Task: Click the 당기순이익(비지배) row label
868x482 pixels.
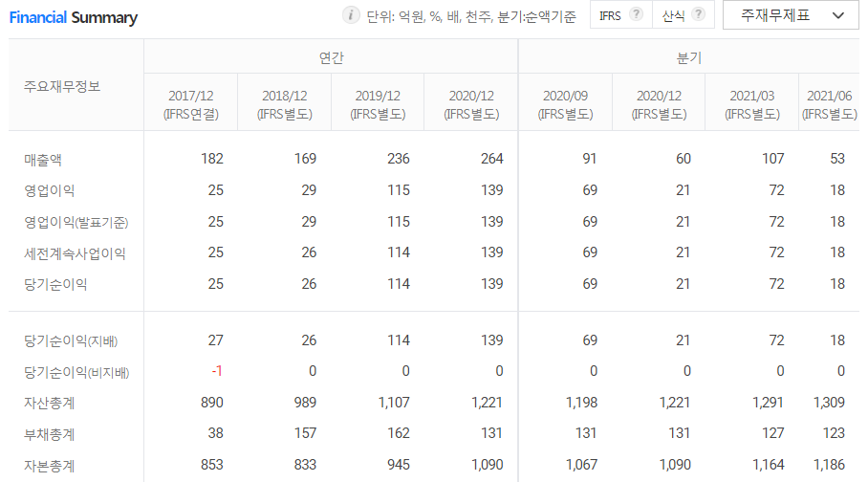Action: pos(76,372)
